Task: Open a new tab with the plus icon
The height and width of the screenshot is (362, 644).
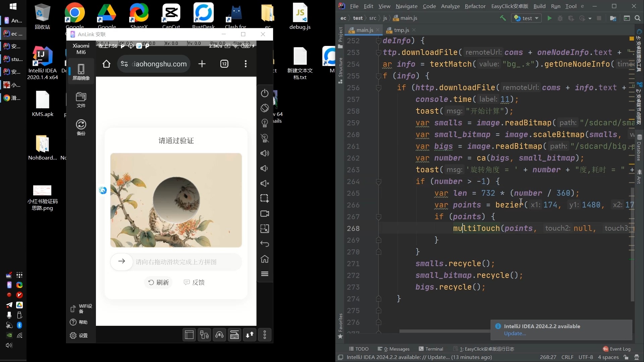Action: click(202, 64)
